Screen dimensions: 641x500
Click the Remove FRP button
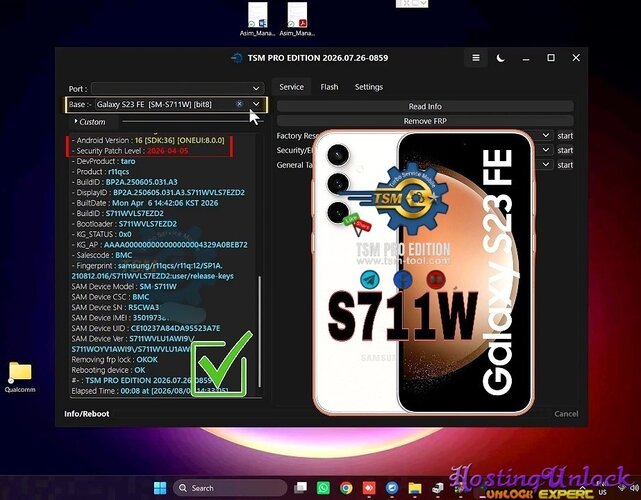point(425,121)
